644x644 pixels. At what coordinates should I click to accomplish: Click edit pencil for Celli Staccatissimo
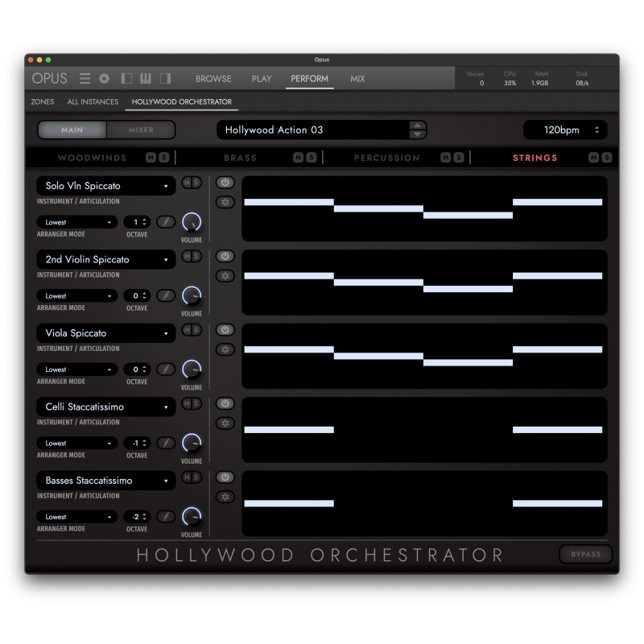point(166,444)
